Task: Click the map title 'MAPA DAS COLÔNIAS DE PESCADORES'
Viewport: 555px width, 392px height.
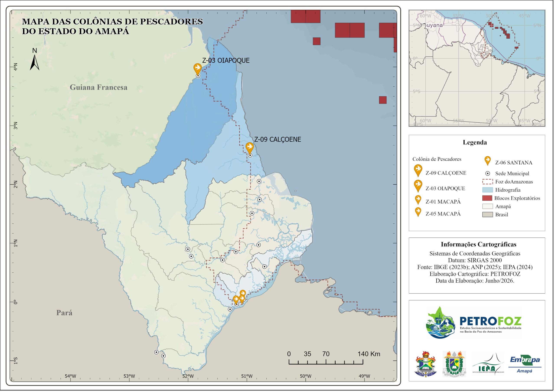Action: tap(112, 21)
